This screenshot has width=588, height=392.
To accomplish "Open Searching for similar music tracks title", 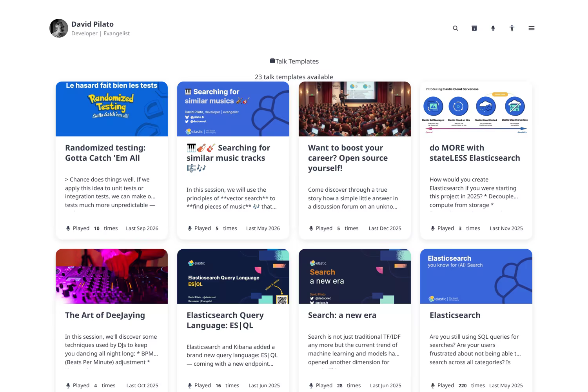I will tap(228, 158).
